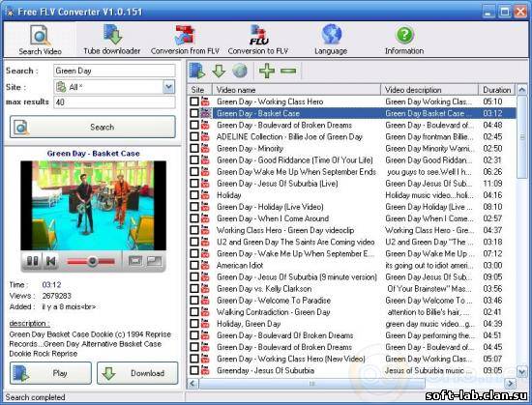
Task: Open the Language menu
Action: point(331,40)
